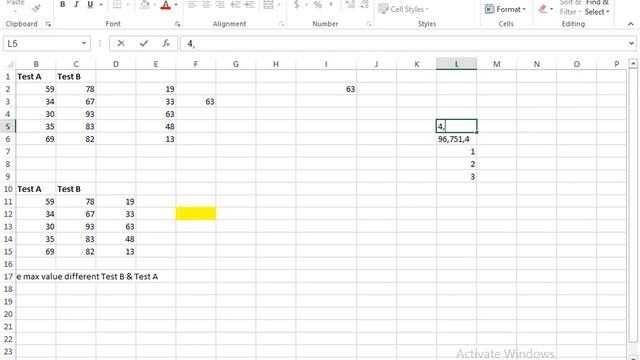Viewport: 640px width, 360px height.
Task: Open Find & Select menu
Action: (597, 7)
